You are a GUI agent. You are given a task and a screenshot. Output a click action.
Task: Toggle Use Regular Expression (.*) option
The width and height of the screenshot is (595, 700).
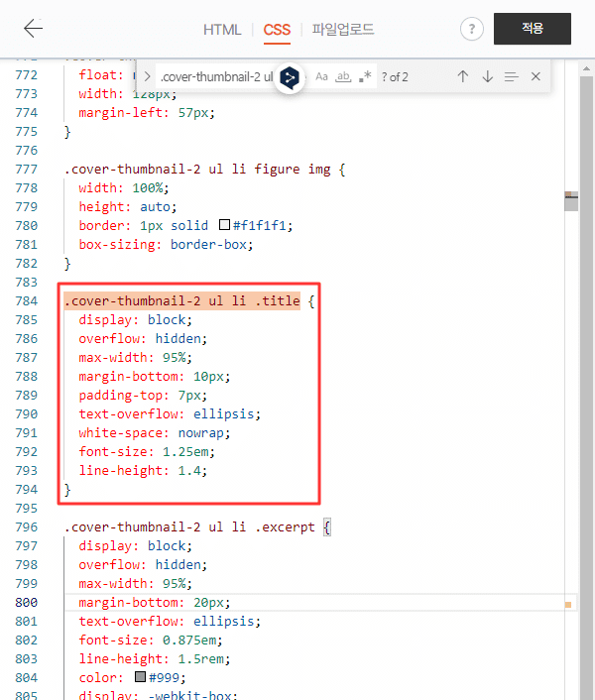365,76
